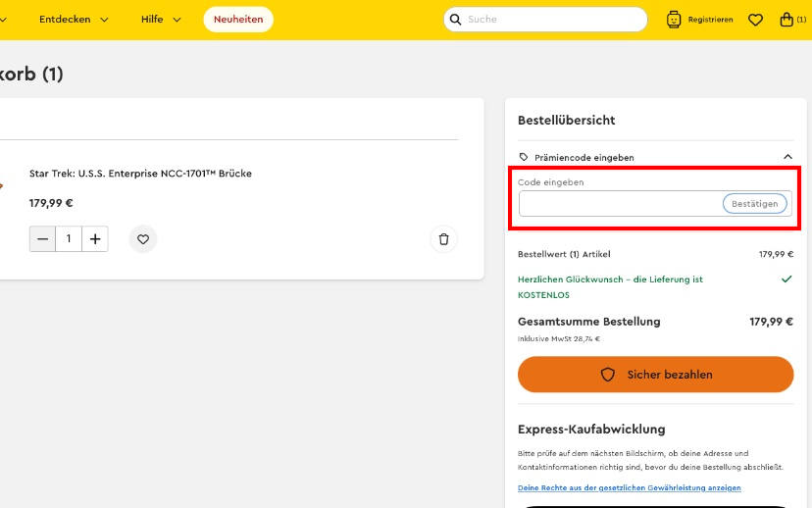Collapse the Prämiencode eingeben section
Viewport: 812px width, 508px height.
(787, 157)
